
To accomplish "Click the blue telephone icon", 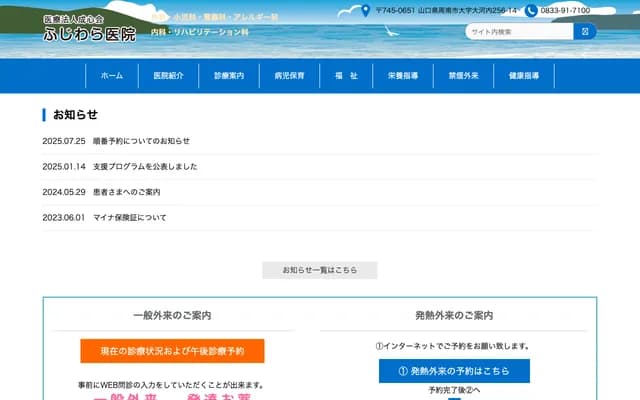I will (x=531, y=11).
